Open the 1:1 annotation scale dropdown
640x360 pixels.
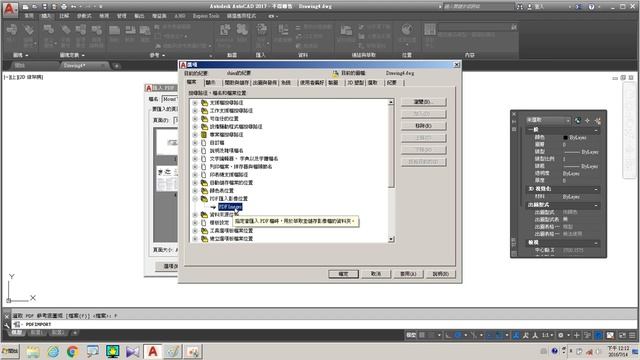point(547,335)
